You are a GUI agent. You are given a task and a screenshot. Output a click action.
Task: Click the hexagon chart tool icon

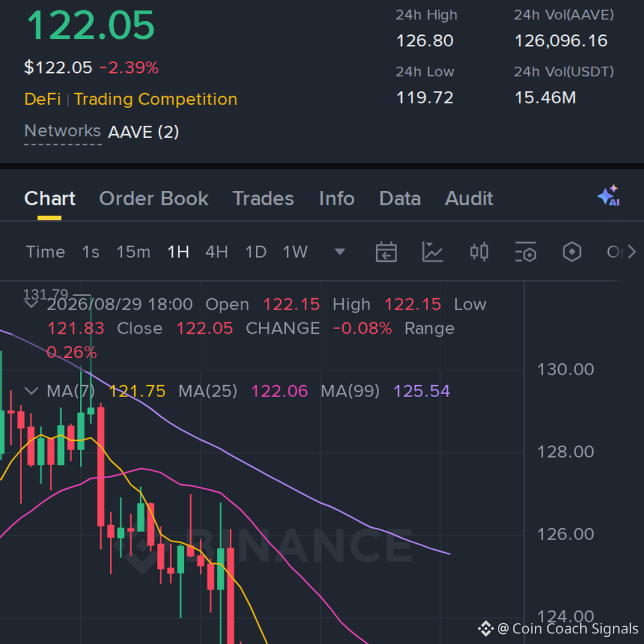[572, 252]
